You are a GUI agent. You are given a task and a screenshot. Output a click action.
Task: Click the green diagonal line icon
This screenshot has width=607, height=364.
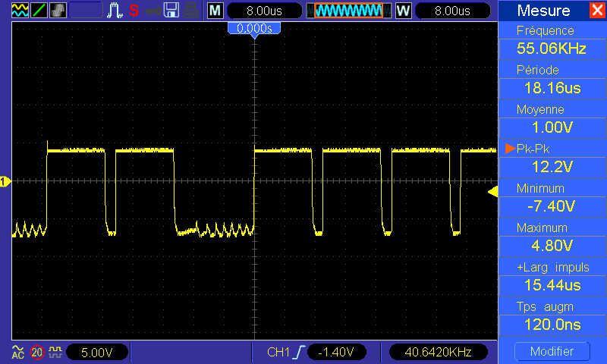pos(39,11)
